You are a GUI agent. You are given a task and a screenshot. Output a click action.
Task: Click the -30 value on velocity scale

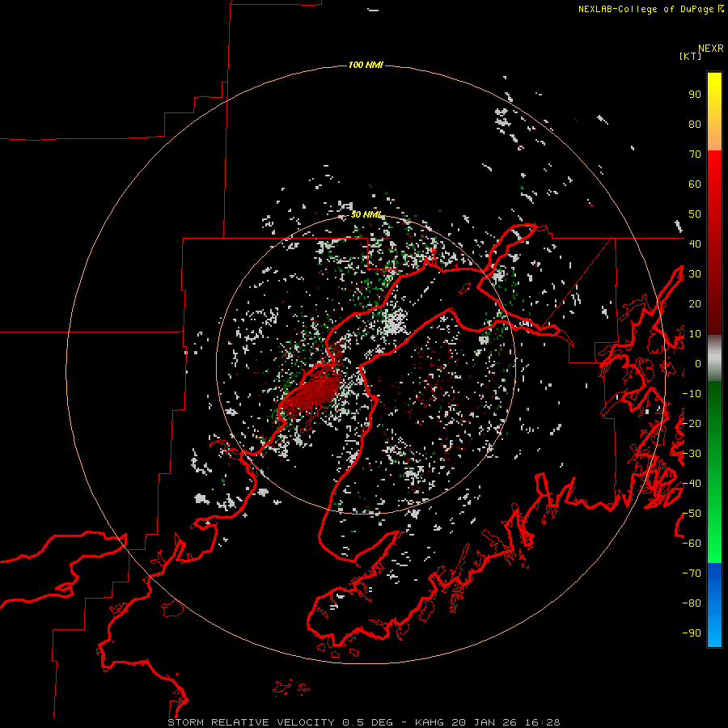coord(692,454)
